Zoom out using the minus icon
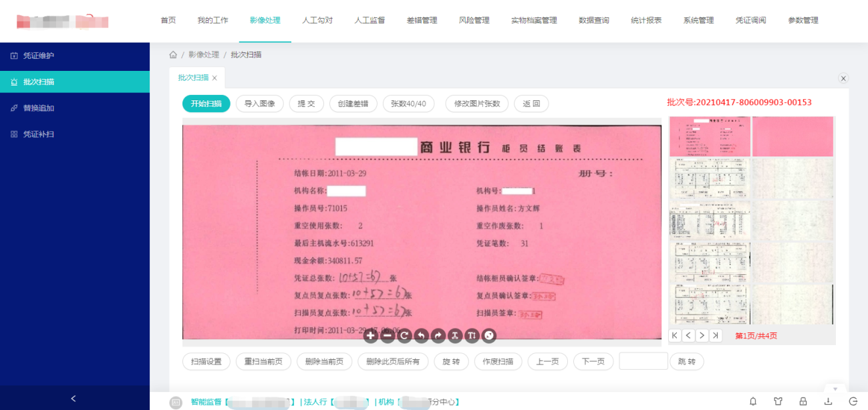The width and height of the screenshot is (868, 410). pyautogui.click(x=388, y=336)
